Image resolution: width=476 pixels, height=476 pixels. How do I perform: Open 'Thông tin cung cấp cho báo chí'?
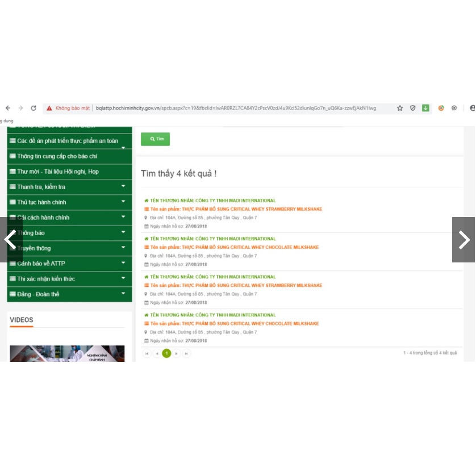click(x=57, y=156)
